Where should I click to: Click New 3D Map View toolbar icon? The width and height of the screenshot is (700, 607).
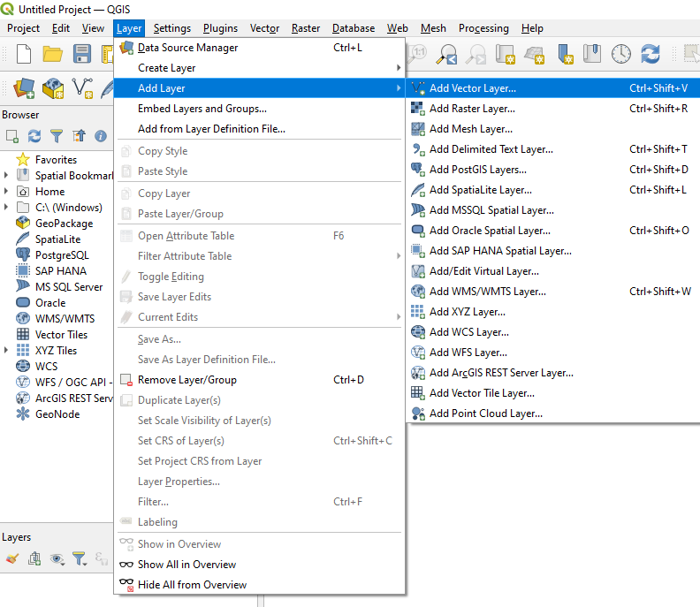click(x=535, y=55)
